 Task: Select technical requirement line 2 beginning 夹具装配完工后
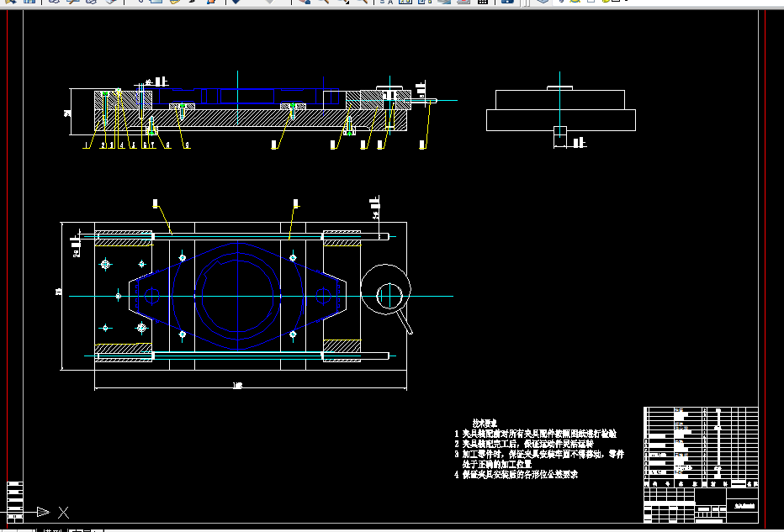pos(523,444)
